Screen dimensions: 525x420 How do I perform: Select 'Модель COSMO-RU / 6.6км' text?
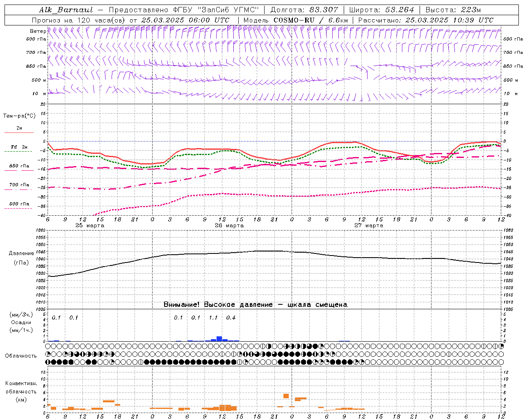point(296,20)
